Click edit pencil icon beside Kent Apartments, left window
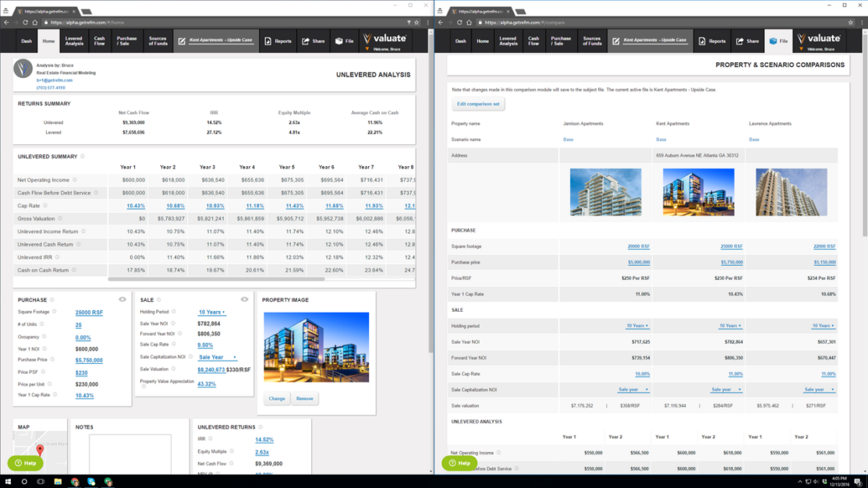Screen dimensions: 868x488 pos(182,41)
